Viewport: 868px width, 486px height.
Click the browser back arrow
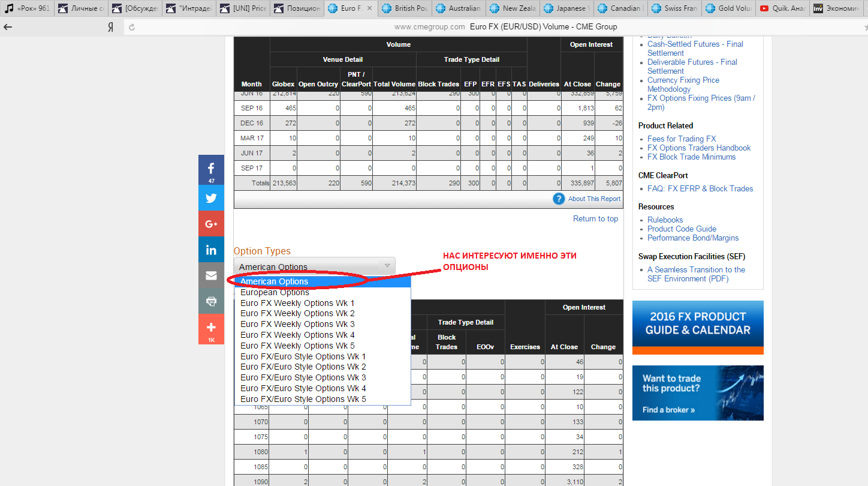click(7, 27)
